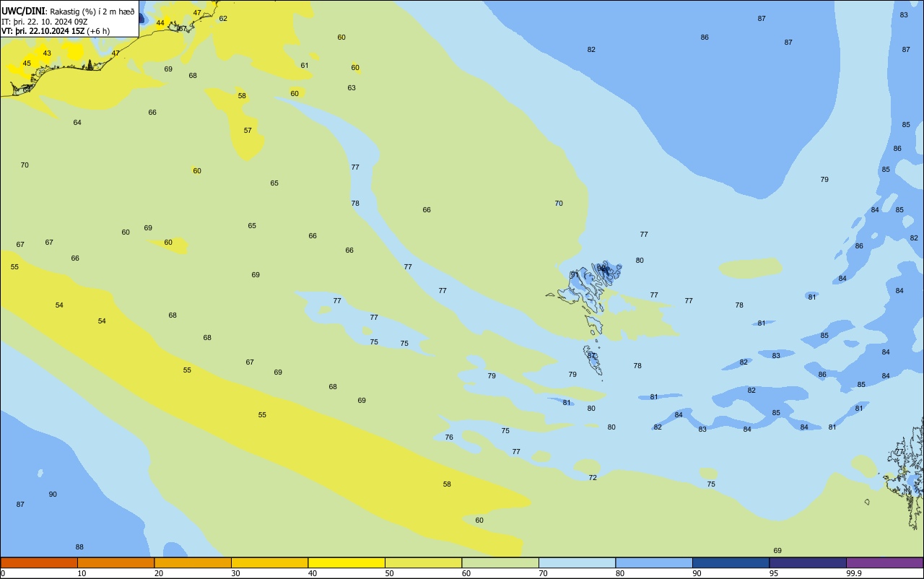Click the humidity value 88 near the bottom edge
The image size is (924, 579).
[79, 547]
